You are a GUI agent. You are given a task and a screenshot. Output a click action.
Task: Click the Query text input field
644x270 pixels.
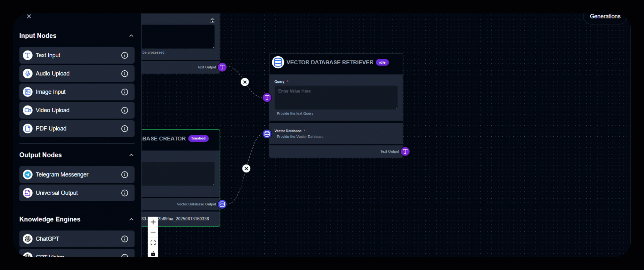[336, 97]
